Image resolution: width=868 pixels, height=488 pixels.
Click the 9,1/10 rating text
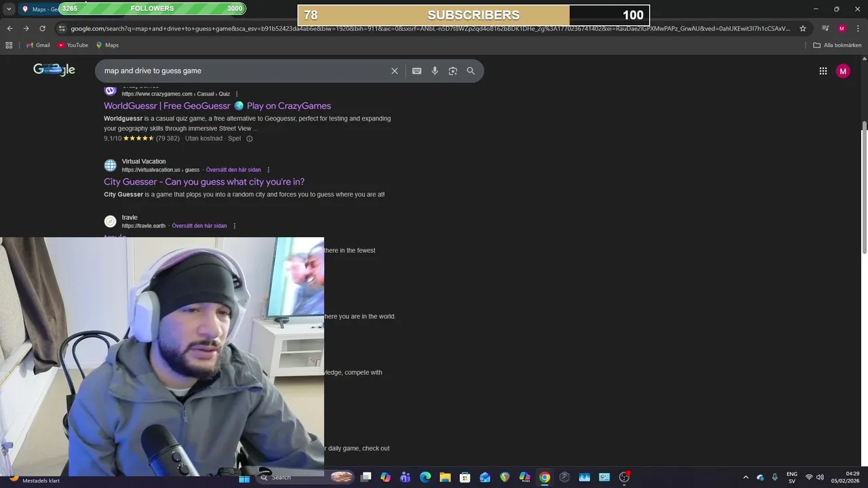tap(112, 138)
